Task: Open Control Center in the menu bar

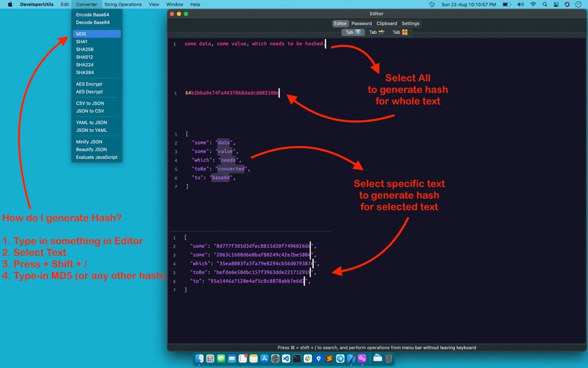Action: pos(556,4)
